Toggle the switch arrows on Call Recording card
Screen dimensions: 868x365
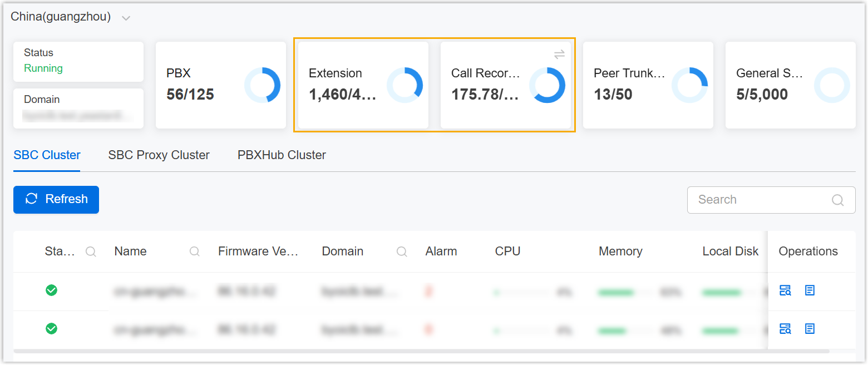pos(559,54)
